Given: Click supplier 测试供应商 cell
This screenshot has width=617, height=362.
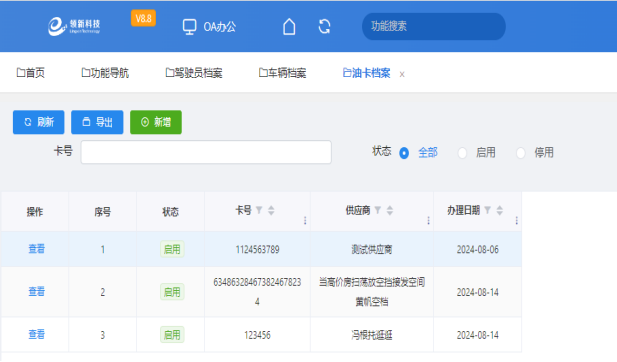Looking at the screenshot, I should click(x=372, y=249).
